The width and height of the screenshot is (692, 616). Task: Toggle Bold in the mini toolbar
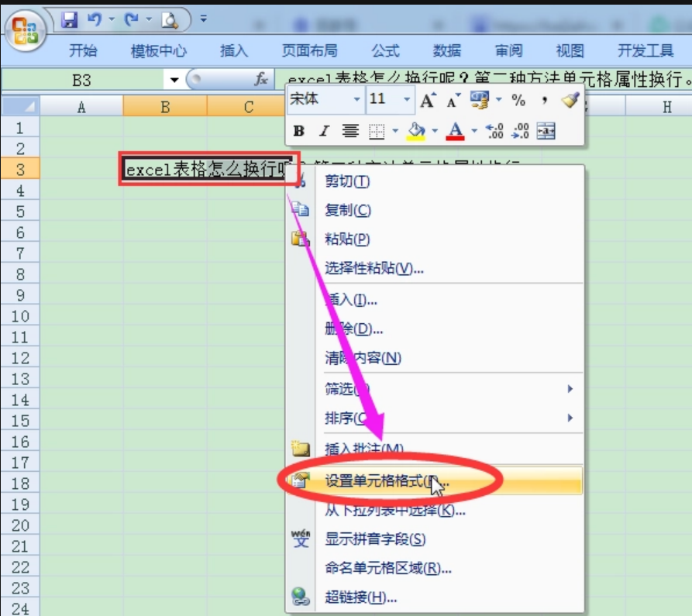pos(299,131)
